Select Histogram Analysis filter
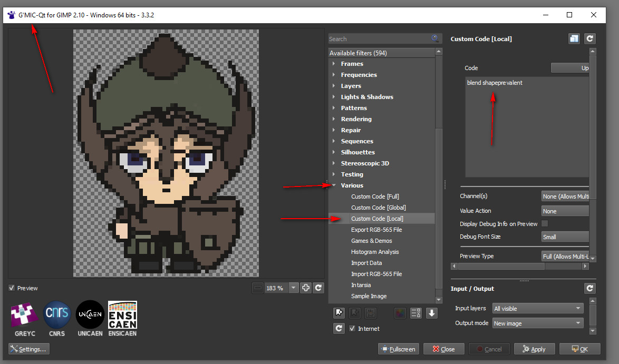This screenshot has width=619, height=364. (375, 252)
